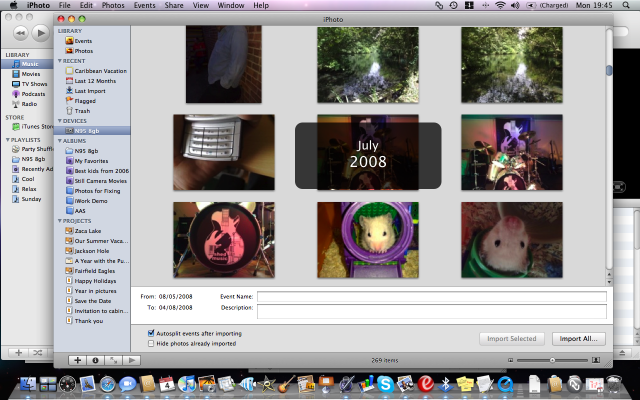Collapse the RECENT section triangle
Image resolution: width=640 pixels, height=400 pixels.
[60, 61]
